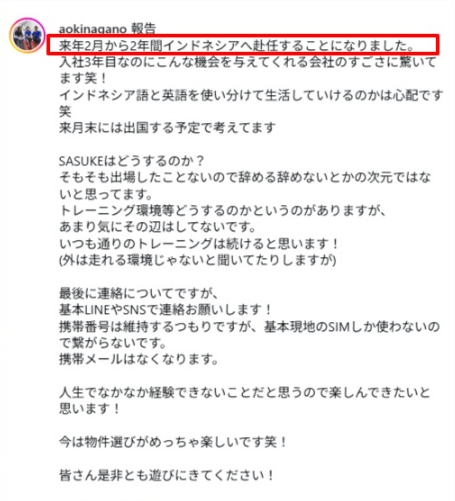Screen dimensions: 455x501
Task: Click the line beginning そもそも出場したことない
Action: click(245, 186)
